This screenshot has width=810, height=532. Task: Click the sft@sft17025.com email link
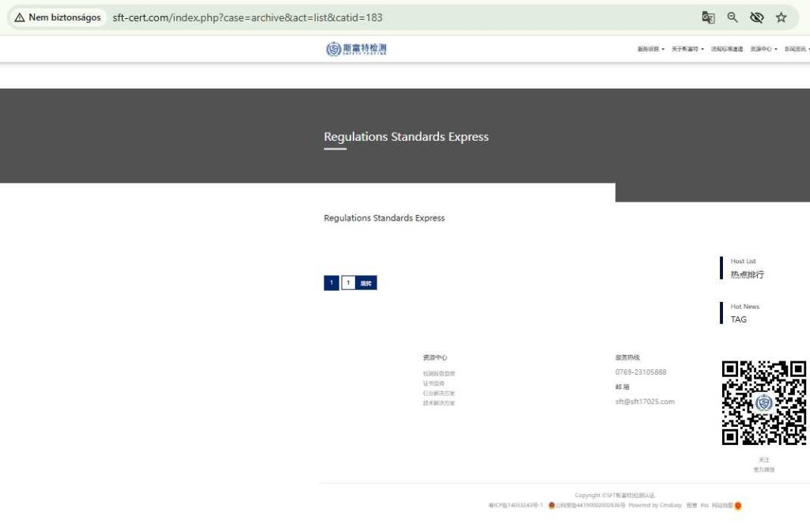[645, 402]
